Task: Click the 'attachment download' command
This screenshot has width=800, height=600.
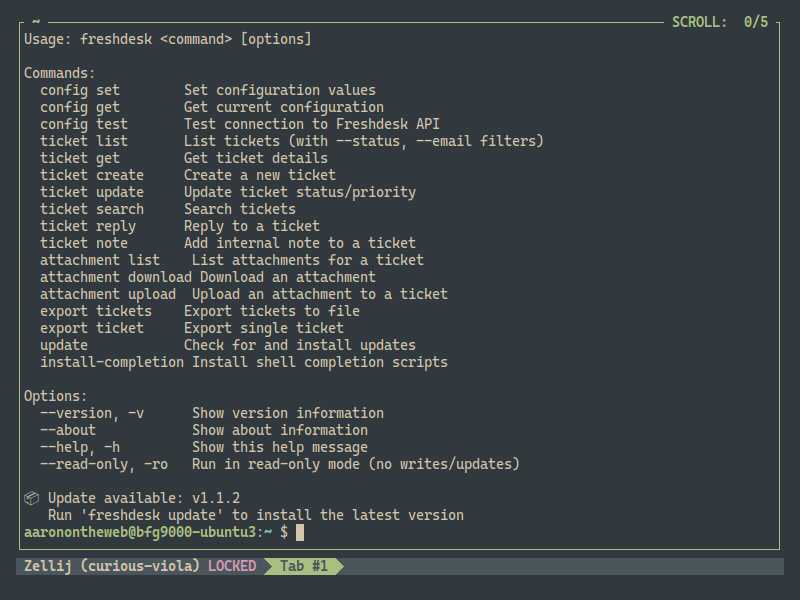Action: click(116, 277)
